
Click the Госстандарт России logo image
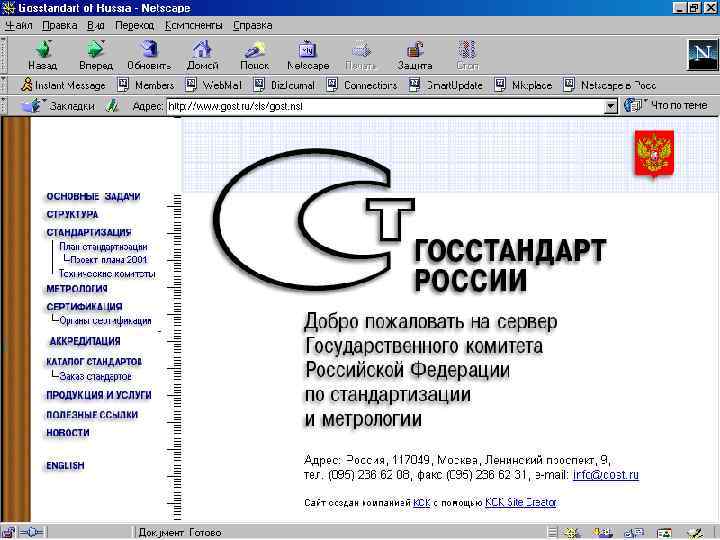point(409,220)
